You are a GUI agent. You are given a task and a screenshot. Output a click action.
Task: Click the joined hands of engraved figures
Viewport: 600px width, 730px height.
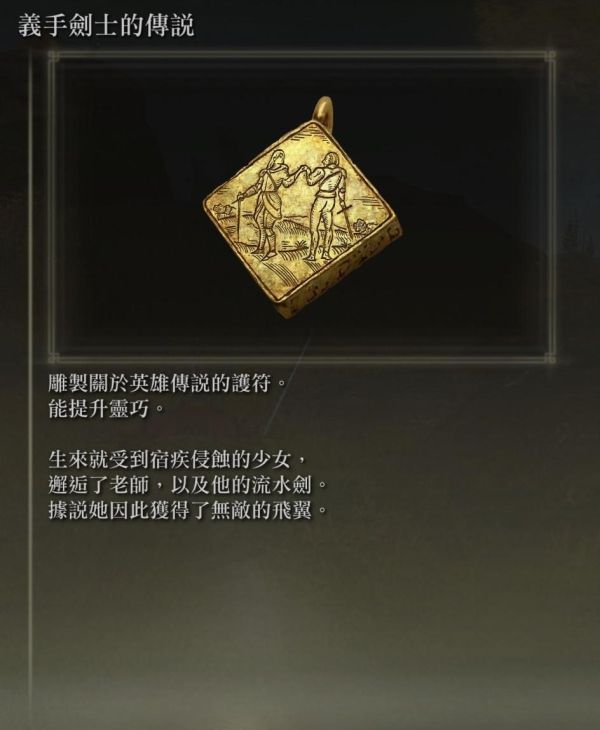click(x=303, y=169)
